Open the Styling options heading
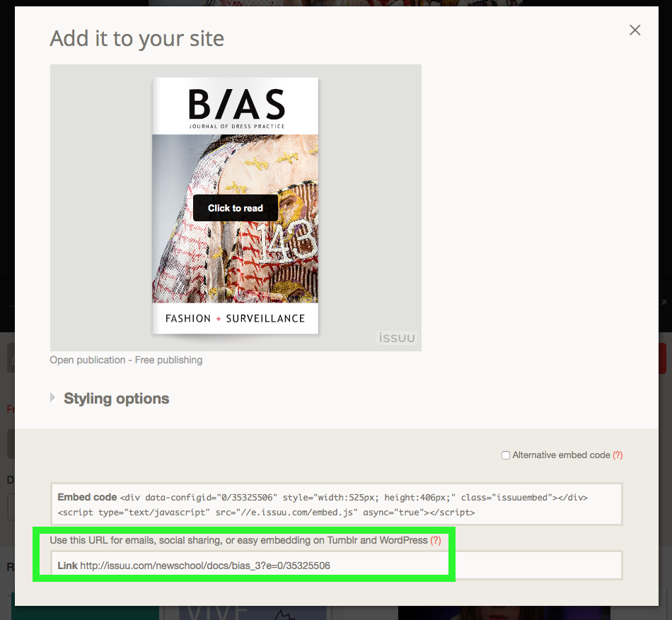 117,399
